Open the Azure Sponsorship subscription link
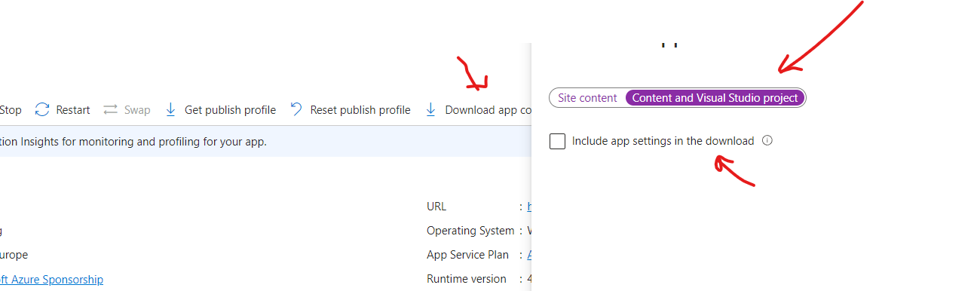This screenshot has width=980, height=291. [x=51, y=280]
